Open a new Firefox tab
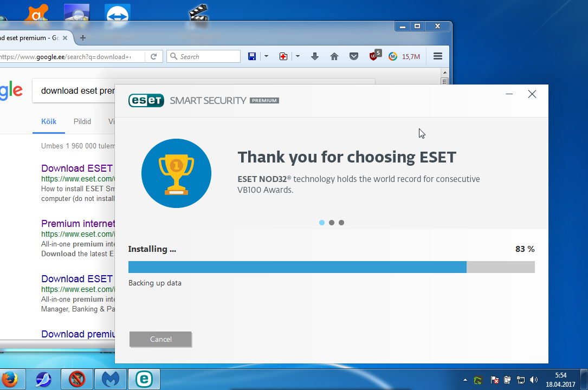 point(83,38)
